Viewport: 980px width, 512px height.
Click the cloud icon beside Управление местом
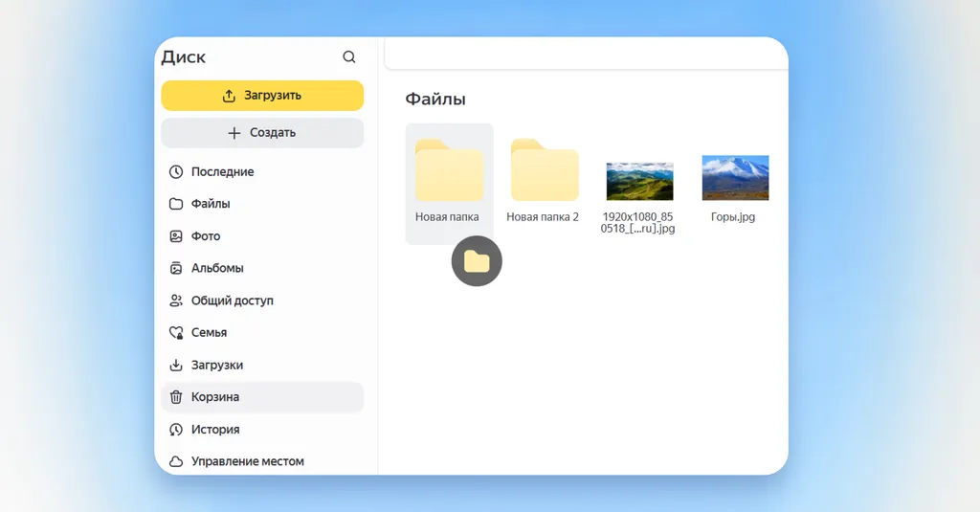tap(176, 461)
